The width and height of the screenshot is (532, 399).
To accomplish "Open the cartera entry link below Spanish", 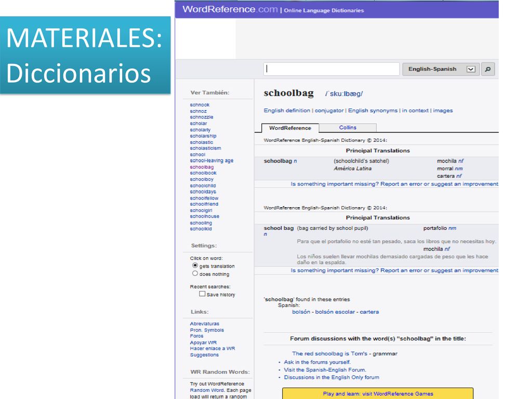I will pyautogui.click(x=369, y=312).
